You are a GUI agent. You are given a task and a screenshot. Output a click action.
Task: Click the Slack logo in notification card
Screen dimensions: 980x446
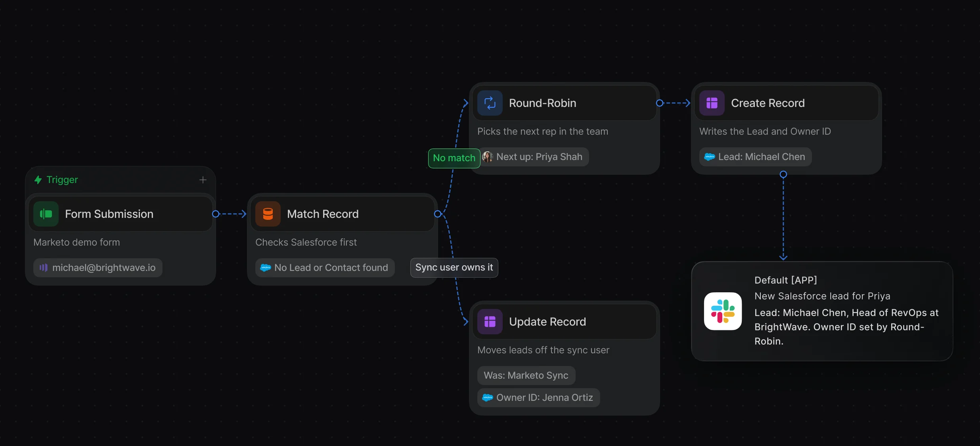[723, 311]
